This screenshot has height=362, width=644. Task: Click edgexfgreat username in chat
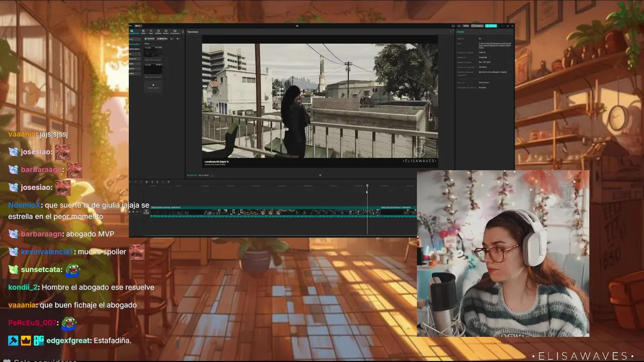point(69,340)
